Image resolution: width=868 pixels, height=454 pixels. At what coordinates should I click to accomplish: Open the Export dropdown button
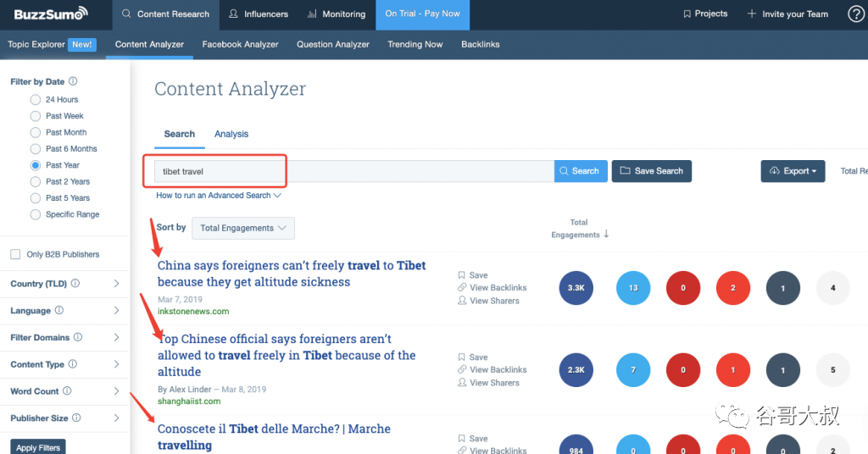tap(793, 171)
